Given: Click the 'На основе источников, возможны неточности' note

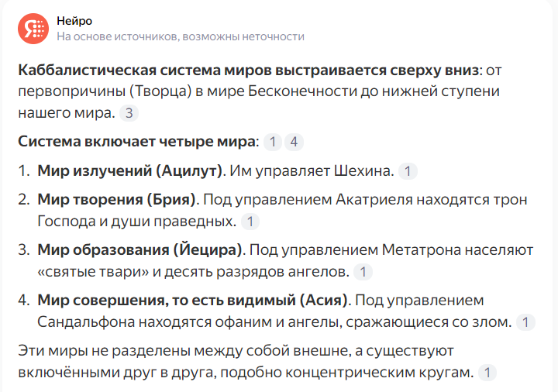Looking at the screenshot, I should click(181, 36).
